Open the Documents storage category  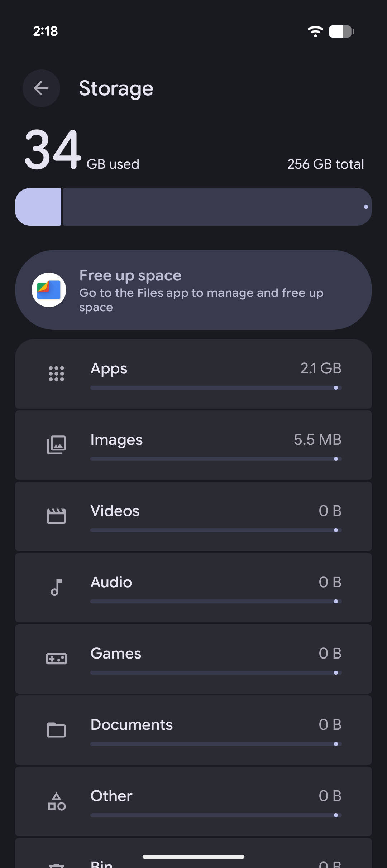point(193,730)
